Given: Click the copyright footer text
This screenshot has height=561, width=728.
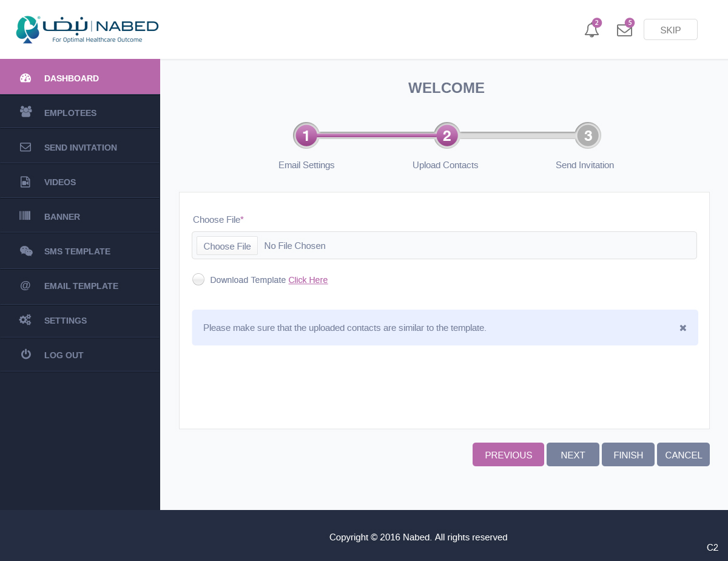Looking at the screenshot, I should click(x=419, y=537).
